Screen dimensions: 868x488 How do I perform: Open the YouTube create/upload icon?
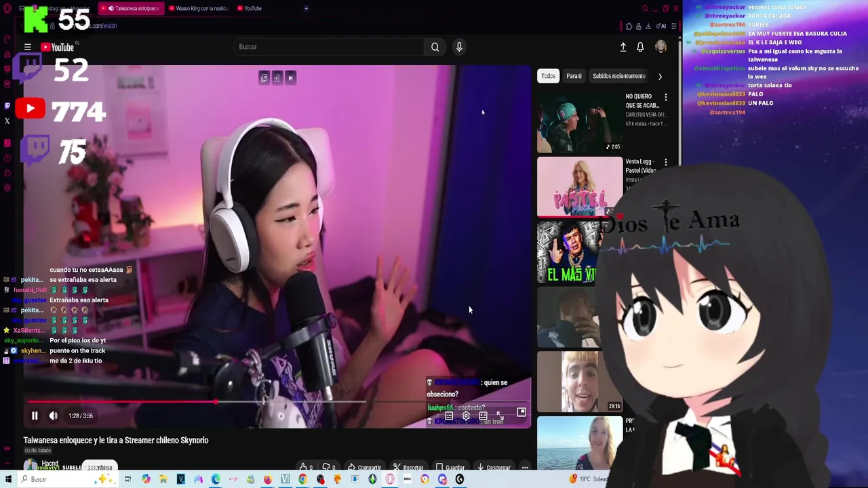(x=623, y=47)
